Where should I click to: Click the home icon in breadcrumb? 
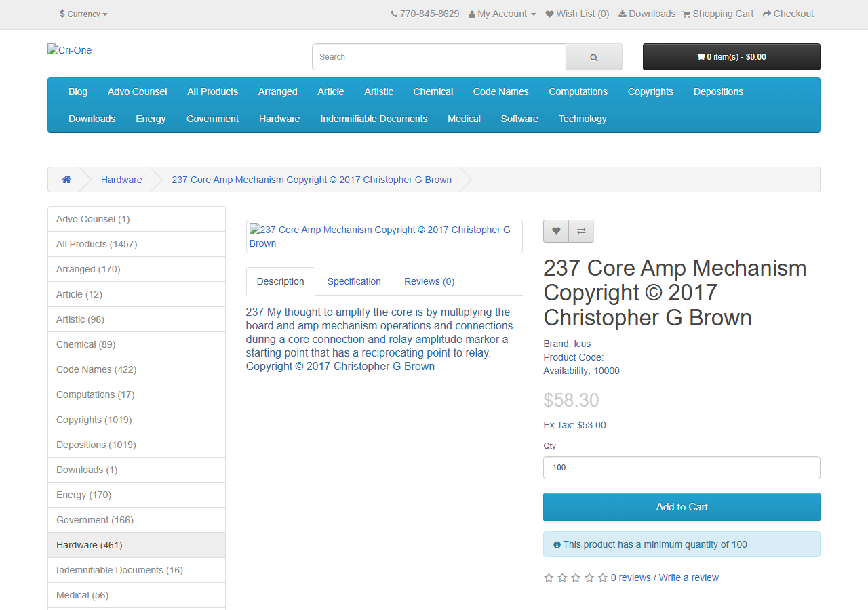tap(66, 180)
